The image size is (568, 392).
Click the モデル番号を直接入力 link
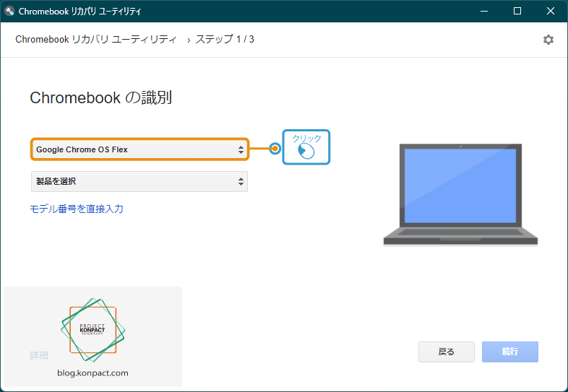77,209
